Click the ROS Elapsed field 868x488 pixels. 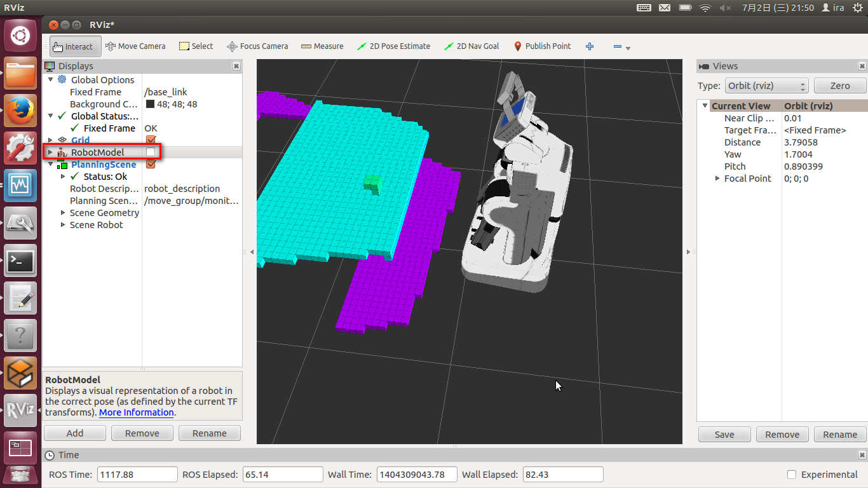(283, 475)
